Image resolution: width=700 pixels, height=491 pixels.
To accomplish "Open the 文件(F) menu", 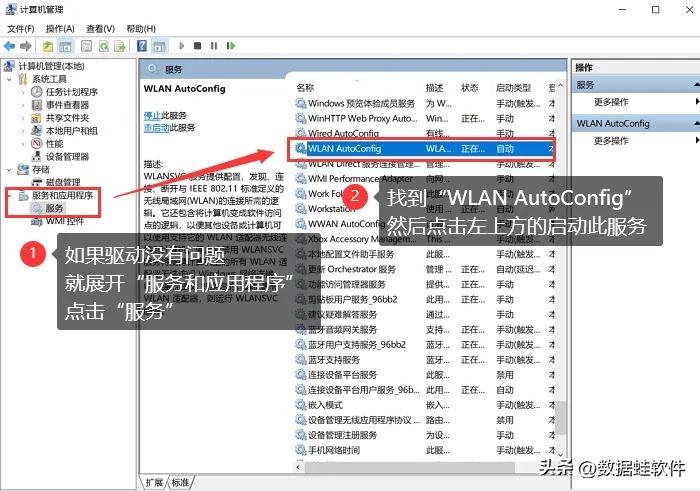I will 21,29.
